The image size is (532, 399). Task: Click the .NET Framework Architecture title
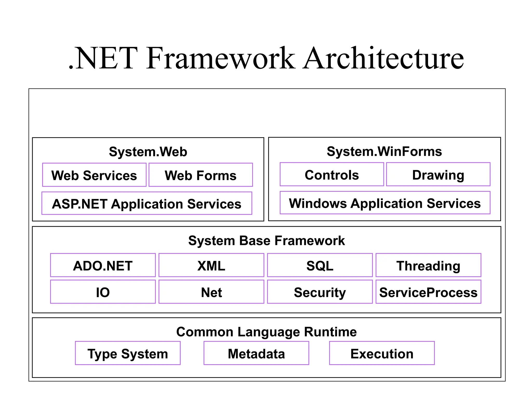pyautogui.click(x=266, y=58)
